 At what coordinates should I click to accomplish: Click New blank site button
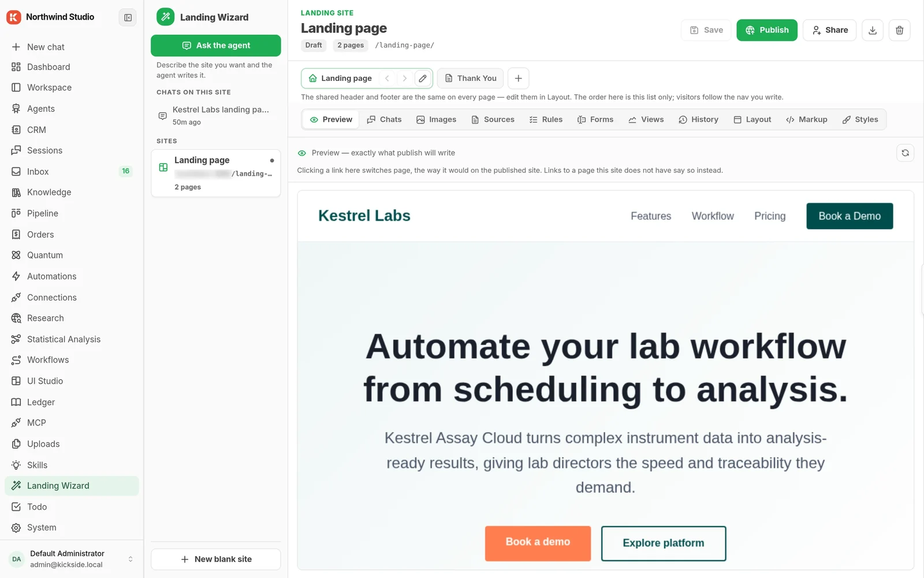click(x=216, y=559)
